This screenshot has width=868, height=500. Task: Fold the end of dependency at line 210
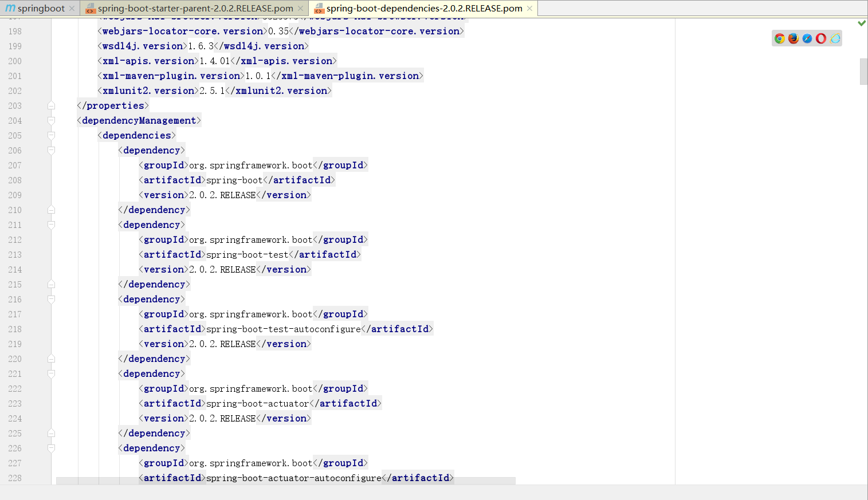coord(51,210)
